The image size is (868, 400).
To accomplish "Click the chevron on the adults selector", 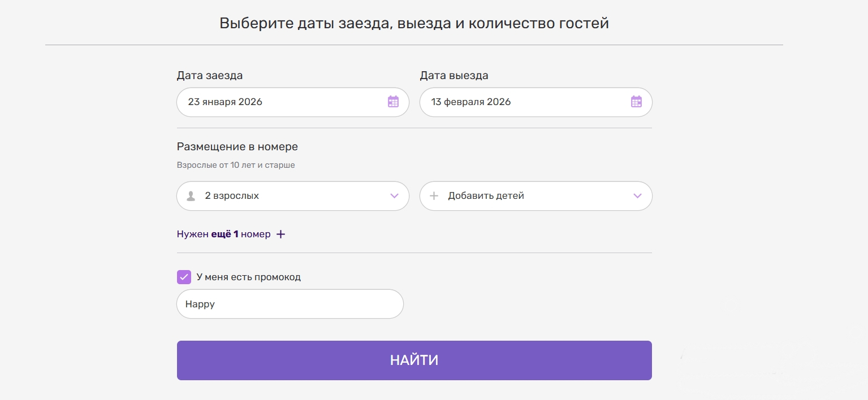I will tap(394, 195).
